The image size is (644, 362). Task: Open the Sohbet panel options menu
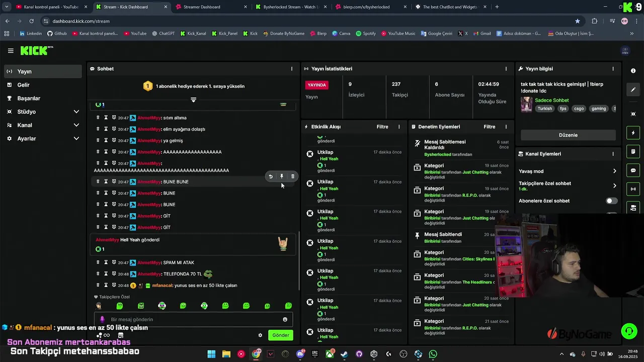(292, 69)
